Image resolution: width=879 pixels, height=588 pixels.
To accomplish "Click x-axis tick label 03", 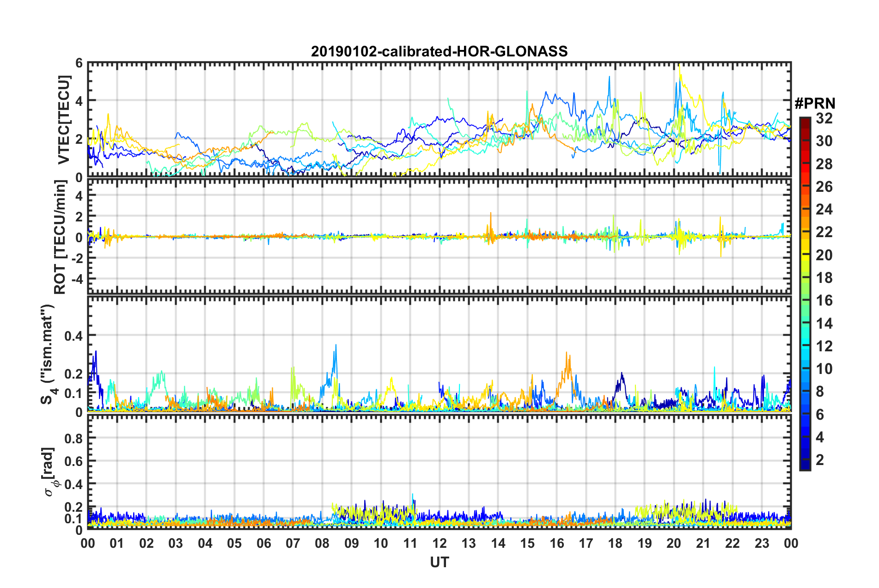I will point(176,543).
